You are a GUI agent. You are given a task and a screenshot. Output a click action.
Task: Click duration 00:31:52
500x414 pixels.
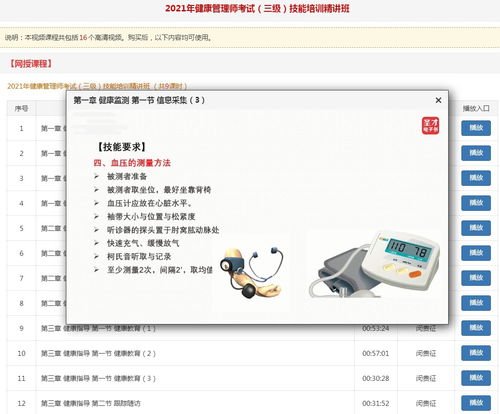tap(376, 403)
